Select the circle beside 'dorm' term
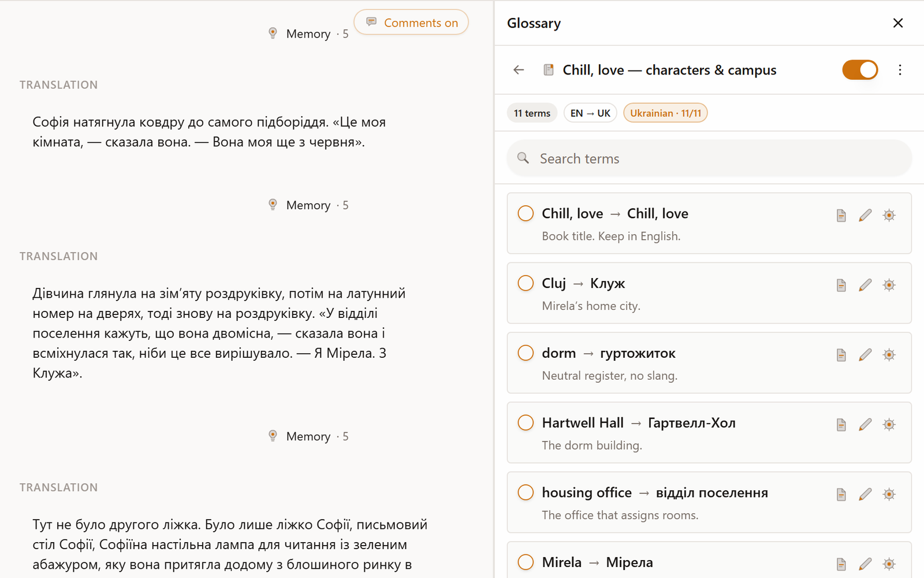Image resolution: width=924 pixels, height=578 pixels. click(x=526, y=353)
